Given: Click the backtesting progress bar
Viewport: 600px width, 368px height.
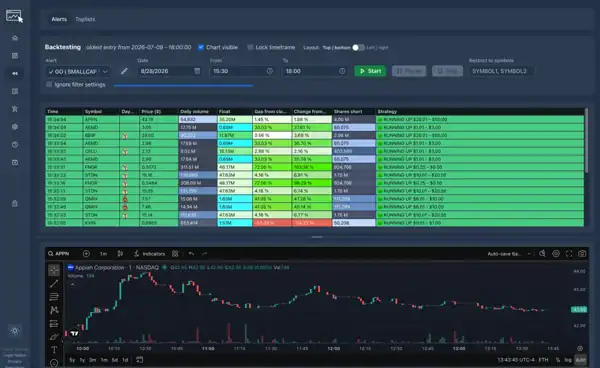Looking at the screenshot, I should [183, 86].
